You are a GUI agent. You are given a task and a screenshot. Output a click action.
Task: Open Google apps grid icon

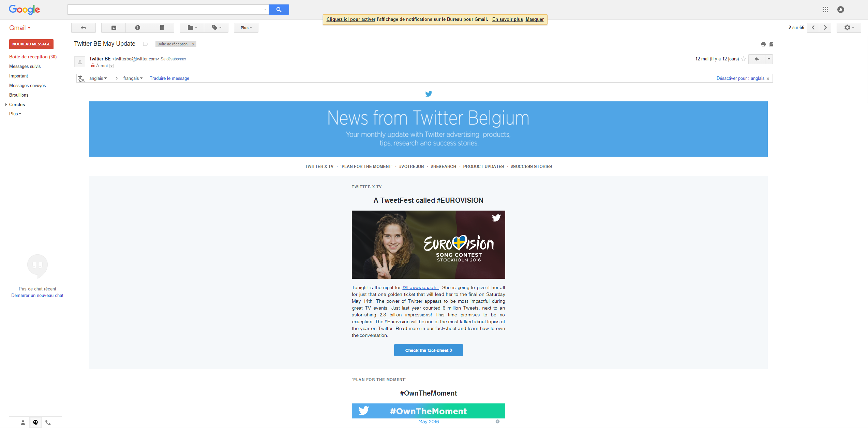[x=825, y=10]
